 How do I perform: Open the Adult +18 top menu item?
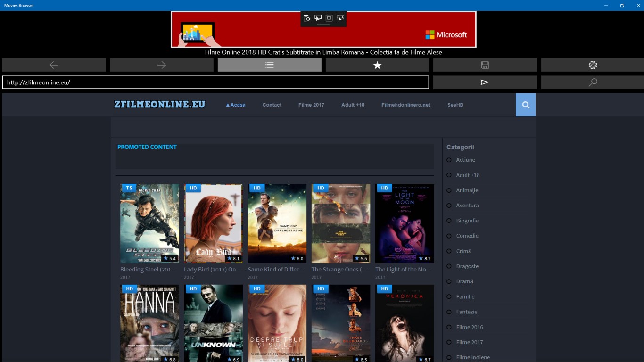[x=353, y=105]
